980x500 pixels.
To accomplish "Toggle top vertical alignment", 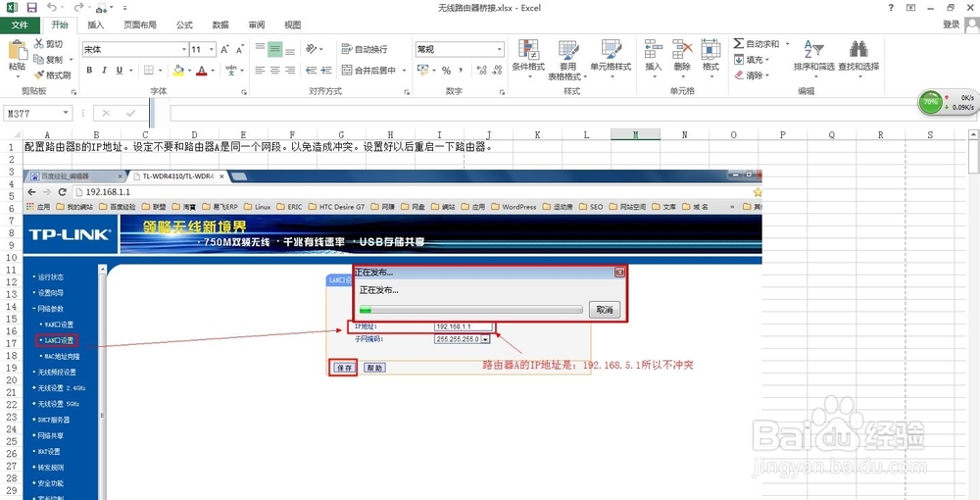I will click(260, 49).
